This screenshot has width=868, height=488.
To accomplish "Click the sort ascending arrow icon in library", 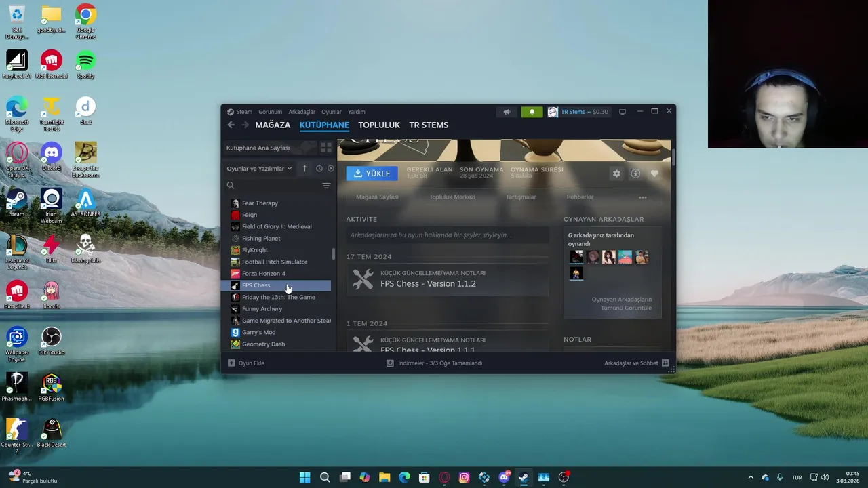I will [304, 169].
